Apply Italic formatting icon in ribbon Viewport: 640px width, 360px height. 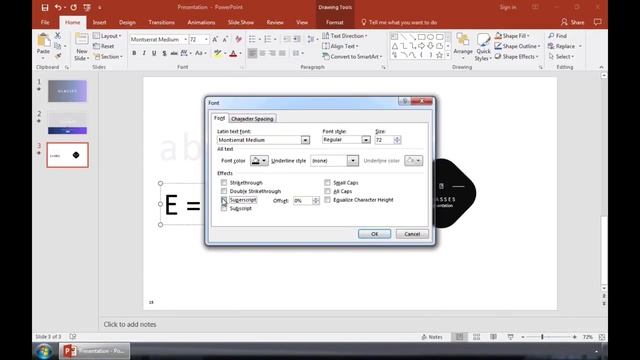coord(144,53)
